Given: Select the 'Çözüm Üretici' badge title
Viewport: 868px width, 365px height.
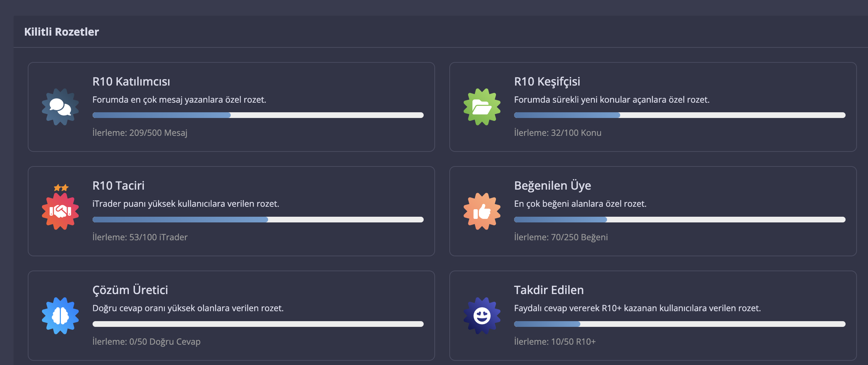Looking at the screenshot, I should click(130, 290).
